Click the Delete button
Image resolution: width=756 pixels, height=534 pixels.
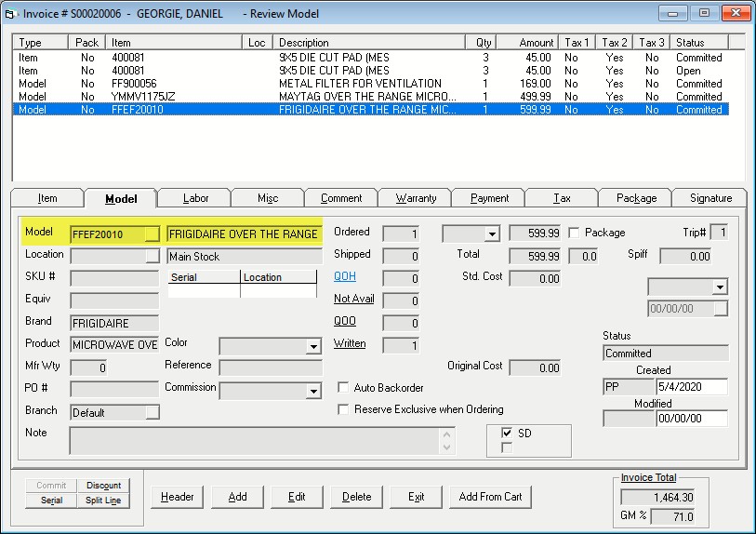(x=356, y=497)
